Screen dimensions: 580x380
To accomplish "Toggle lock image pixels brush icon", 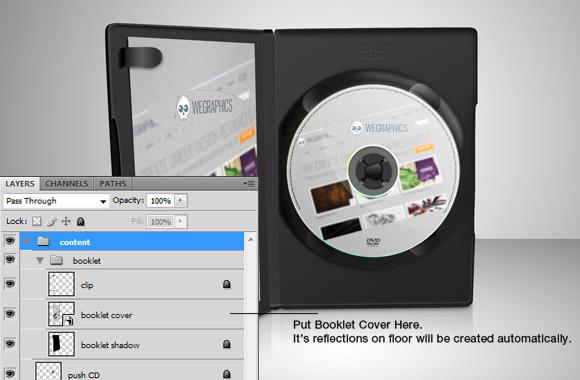I will [51, 221].
